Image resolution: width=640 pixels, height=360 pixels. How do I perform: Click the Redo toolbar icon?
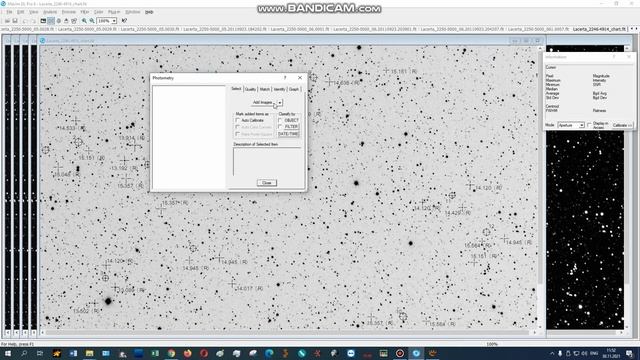[x=33, y=21]
